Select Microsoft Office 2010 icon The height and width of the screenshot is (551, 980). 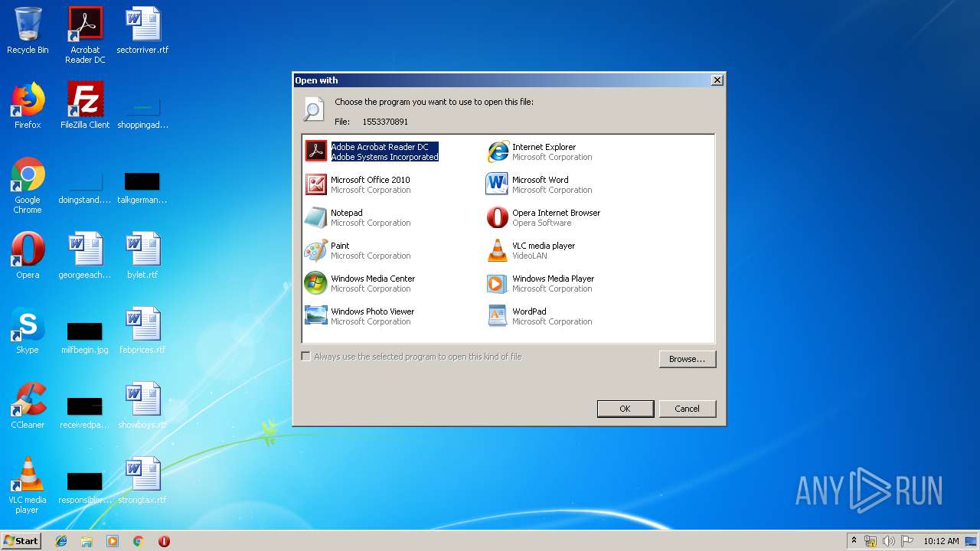point(316,184)
